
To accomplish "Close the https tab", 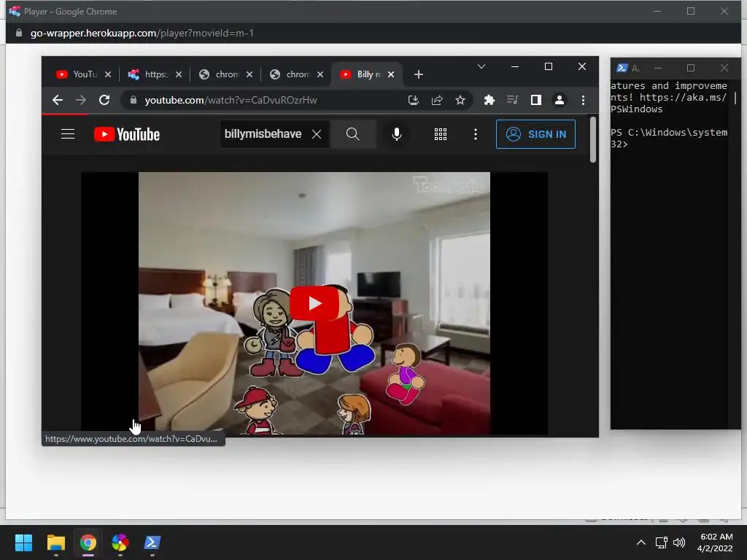I will coord(179,74).
